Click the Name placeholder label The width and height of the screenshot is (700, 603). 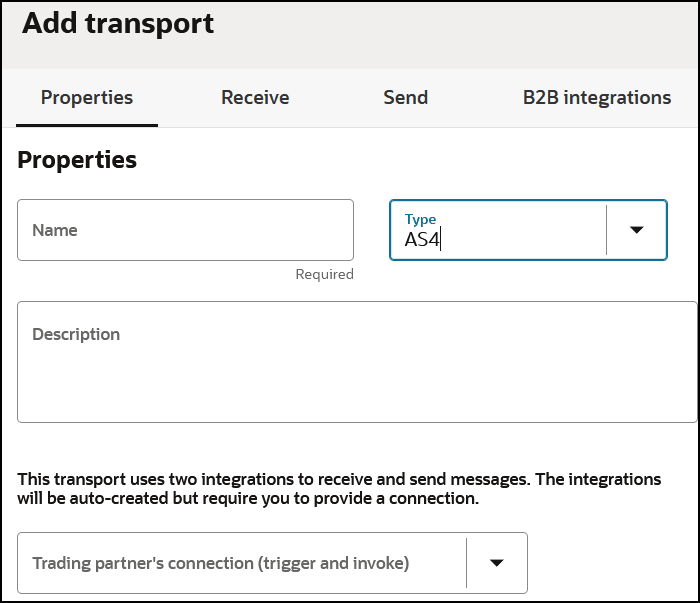[x=55, y=230]
